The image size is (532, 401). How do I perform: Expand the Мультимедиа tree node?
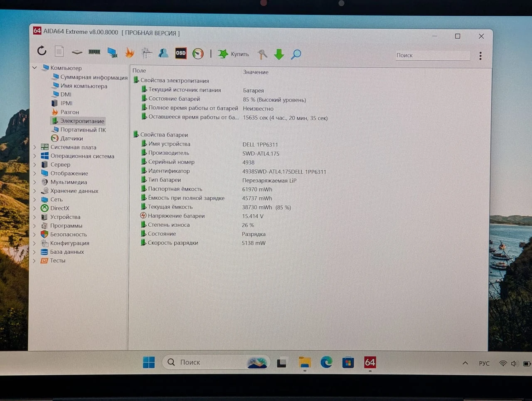pyautogui.click(x=34, y=182)
